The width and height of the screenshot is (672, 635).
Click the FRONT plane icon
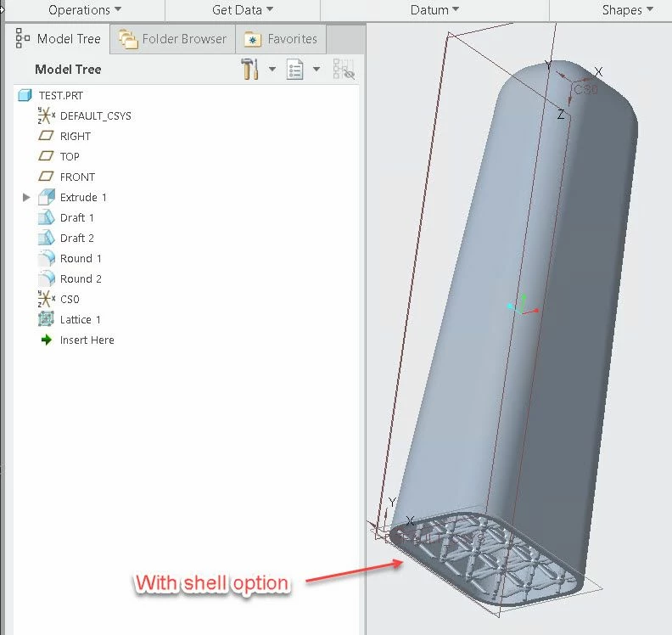46,177
